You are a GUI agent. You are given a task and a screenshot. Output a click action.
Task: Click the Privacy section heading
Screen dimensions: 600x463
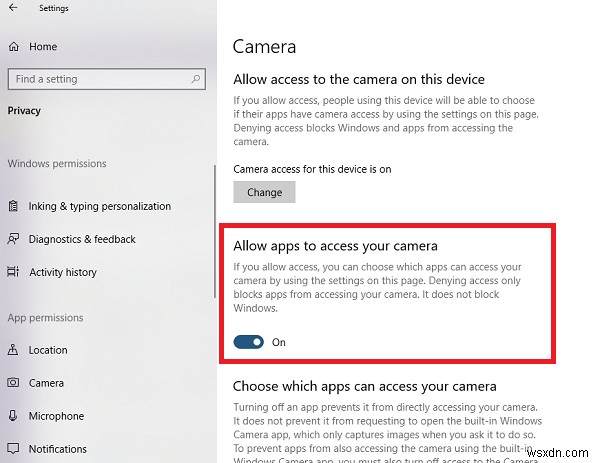pos(27,112)
